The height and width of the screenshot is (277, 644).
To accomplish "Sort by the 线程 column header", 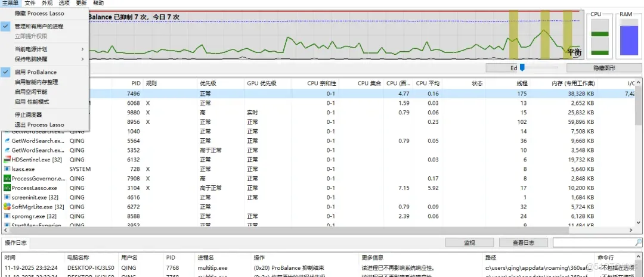I will click(x=509, y=83).
